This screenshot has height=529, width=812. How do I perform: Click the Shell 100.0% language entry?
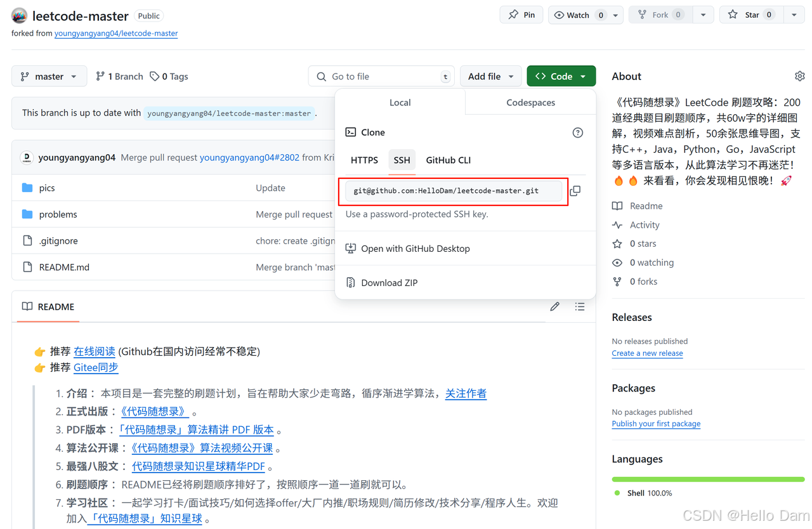click(649, 493)
